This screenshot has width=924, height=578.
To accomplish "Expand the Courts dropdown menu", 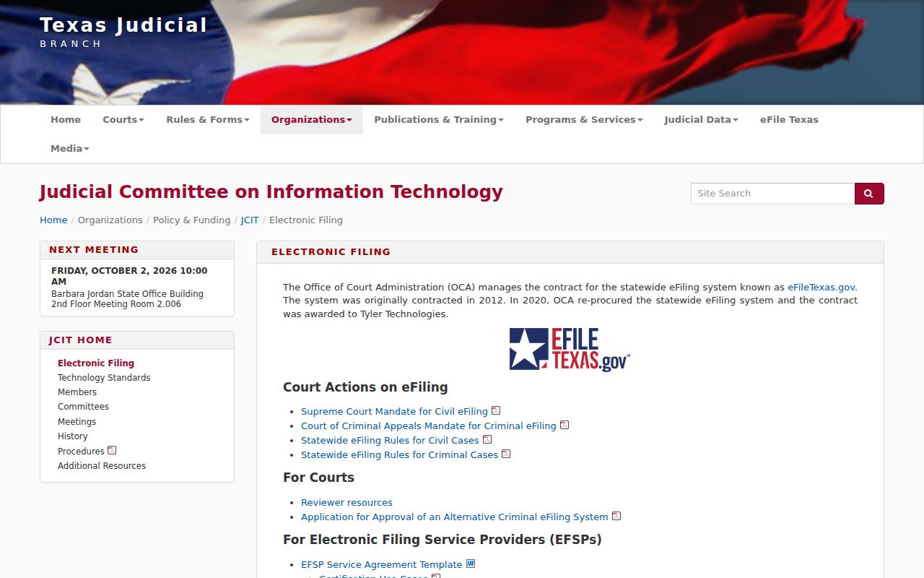I will click(x=123, y=120).
